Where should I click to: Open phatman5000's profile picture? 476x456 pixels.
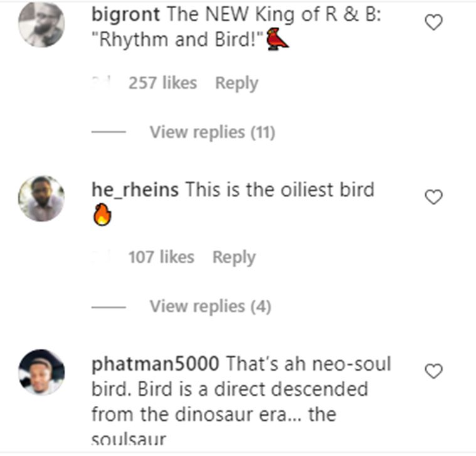[41, 372]
